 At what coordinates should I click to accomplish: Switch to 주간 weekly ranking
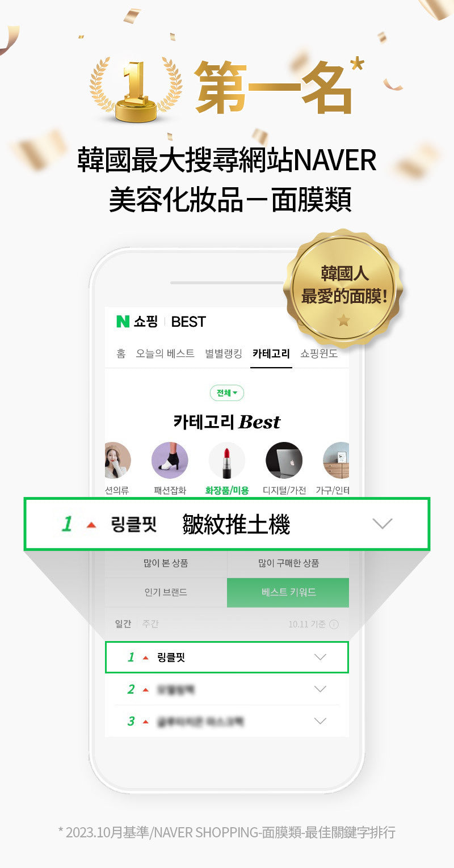pos(150,623)
